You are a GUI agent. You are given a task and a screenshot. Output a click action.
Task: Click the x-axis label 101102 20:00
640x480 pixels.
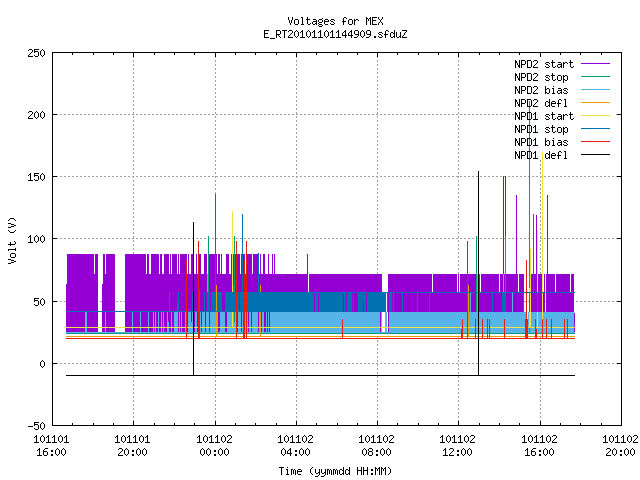pos(620,446)
